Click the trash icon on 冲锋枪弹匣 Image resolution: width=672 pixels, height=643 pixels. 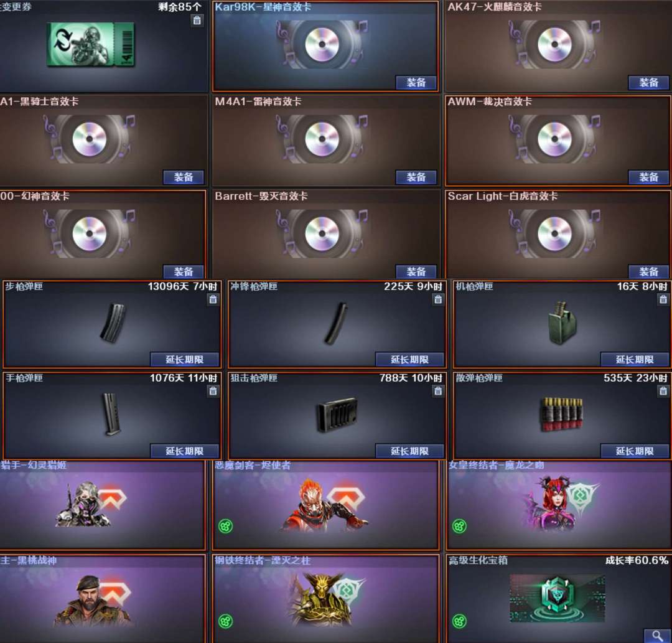(x=438, y=299)
